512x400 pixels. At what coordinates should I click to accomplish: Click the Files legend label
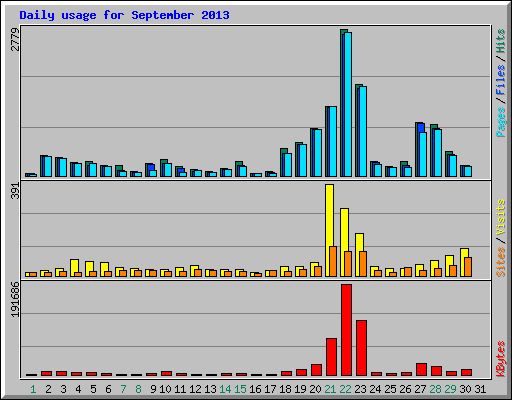[501, 80]
